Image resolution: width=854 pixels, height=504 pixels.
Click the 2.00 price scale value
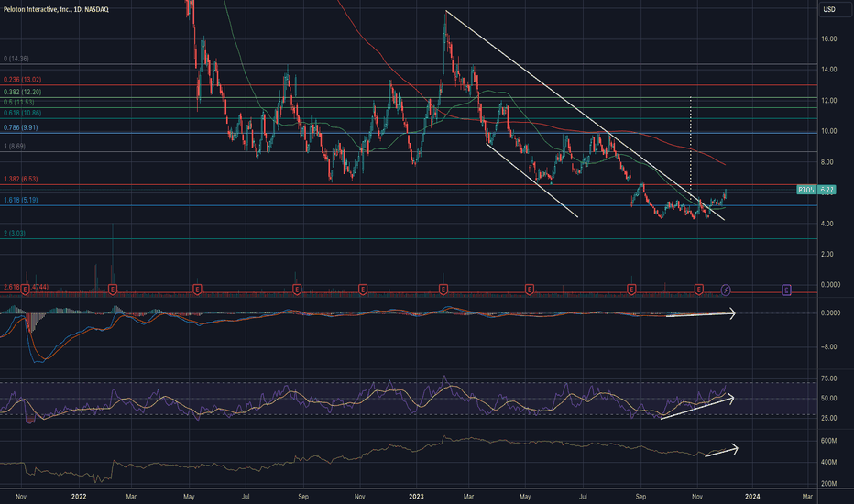[x=827, y=254]
